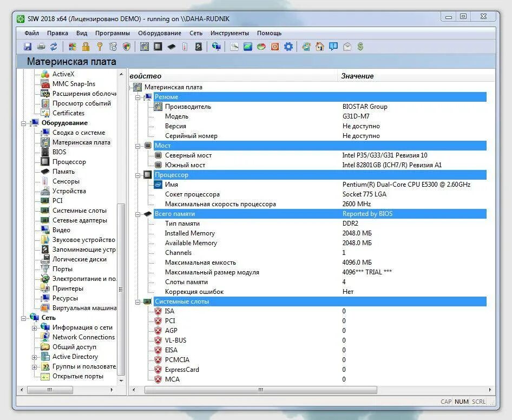The height and width of the screenshot is (420, 512).
Task: Open Сводка о системе tree item
Action: pyautogui.click(x=78, y=133)
